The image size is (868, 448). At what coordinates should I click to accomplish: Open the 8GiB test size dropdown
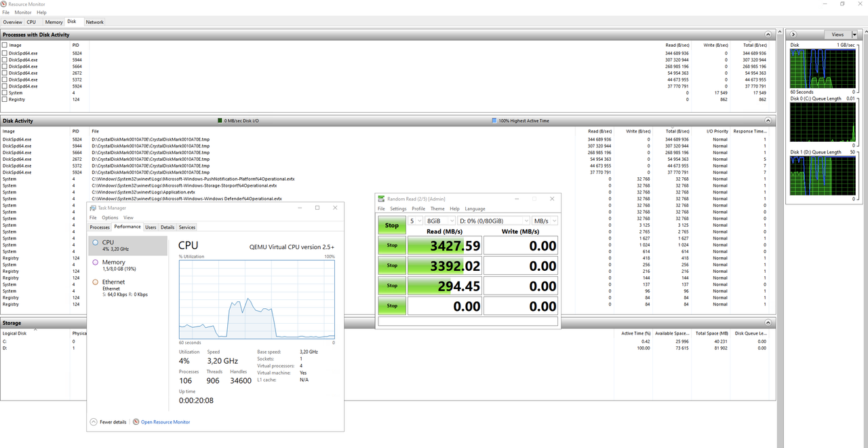click(440, 221)
